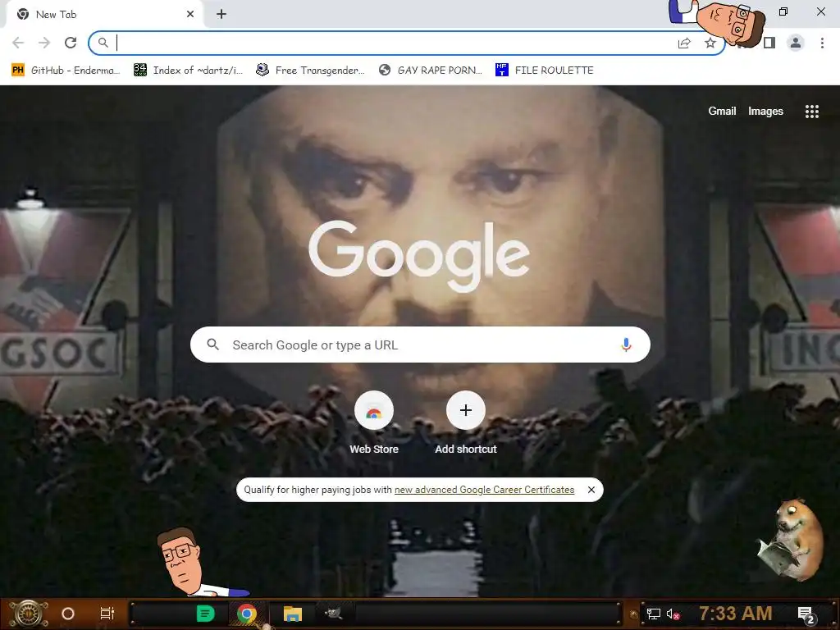Open the side panel icon

769,43
